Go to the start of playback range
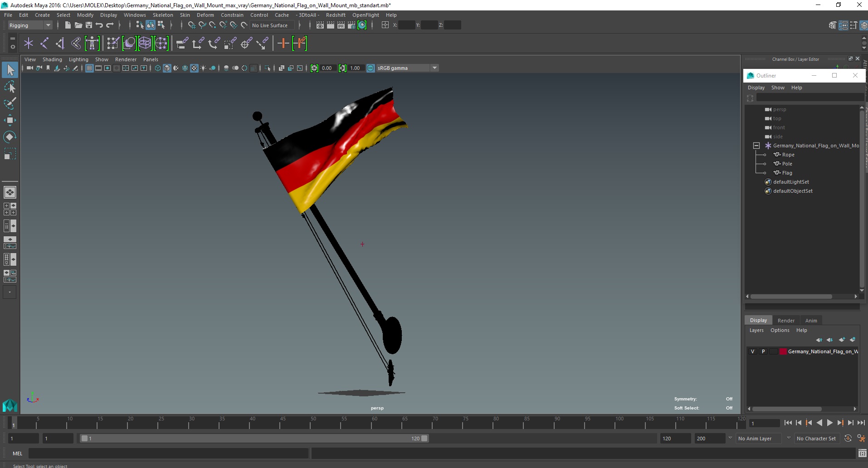Image resolution: width=868 pixels, height=468 pixels. coord(788,423)
